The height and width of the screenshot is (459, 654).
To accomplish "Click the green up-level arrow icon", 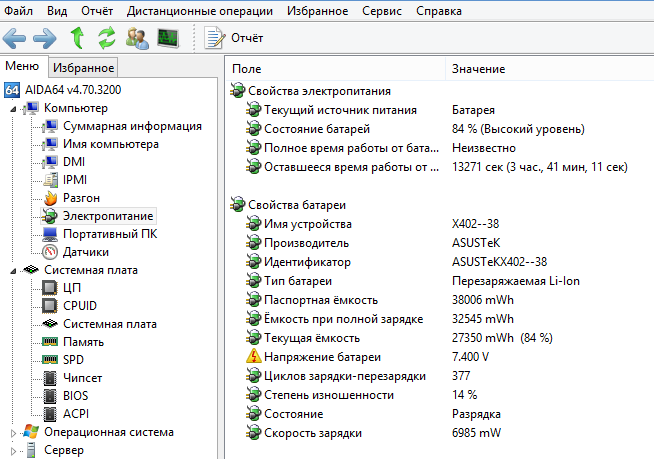I will point(77,38).
